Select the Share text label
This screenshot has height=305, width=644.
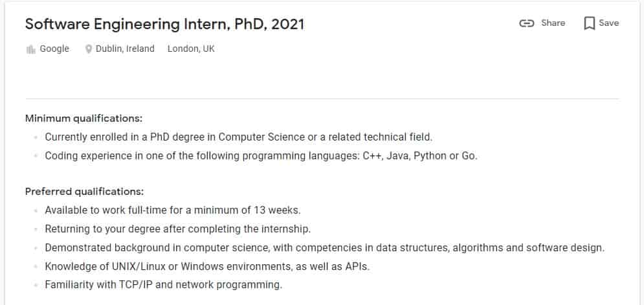point(553,23)
